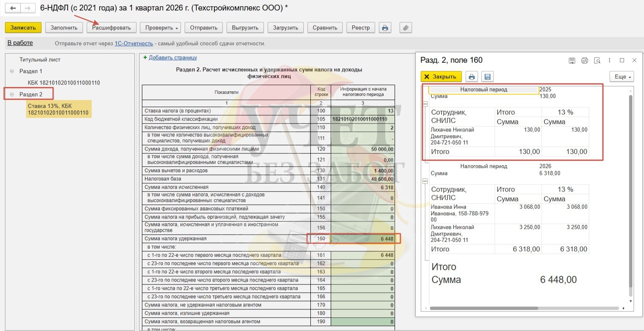
Task: Click the paperclip attachments icon
Action: [x=405, y=28]
